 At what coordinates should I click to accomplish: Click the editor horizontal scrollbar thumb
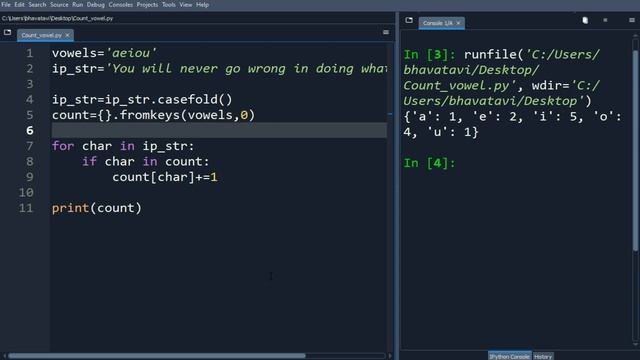[157, 356]
